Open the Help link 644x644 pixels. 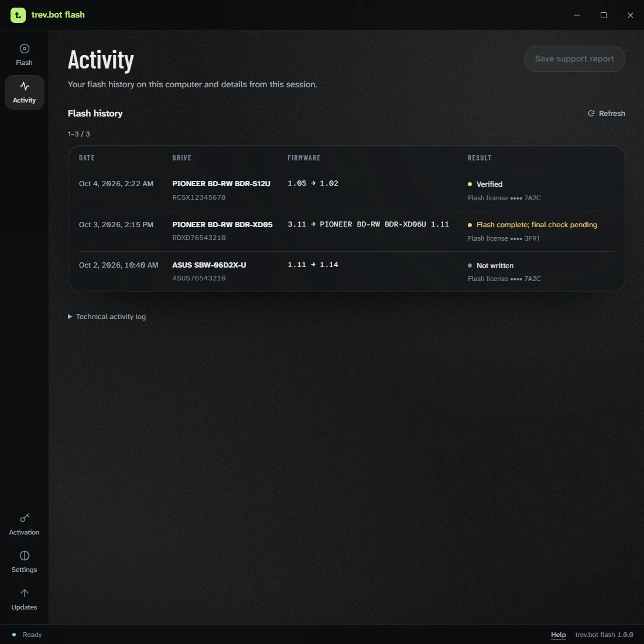coord(558,635)
